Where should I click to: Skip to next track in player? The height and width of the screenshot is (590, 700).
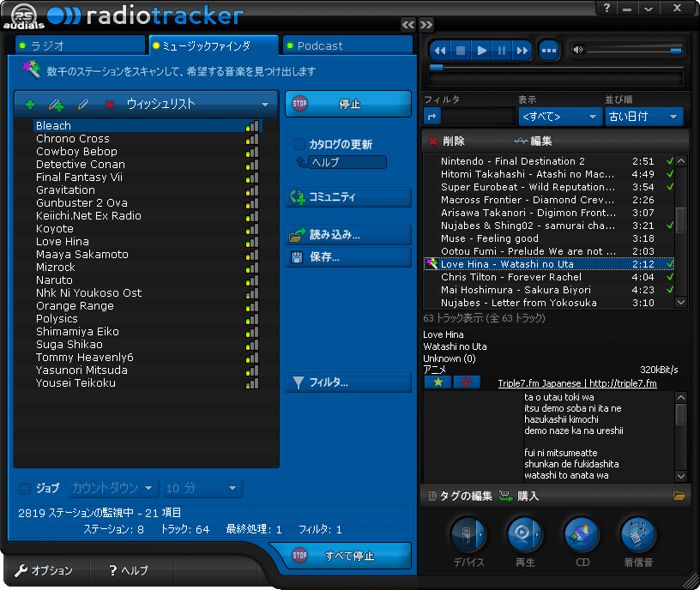[522, 51]
